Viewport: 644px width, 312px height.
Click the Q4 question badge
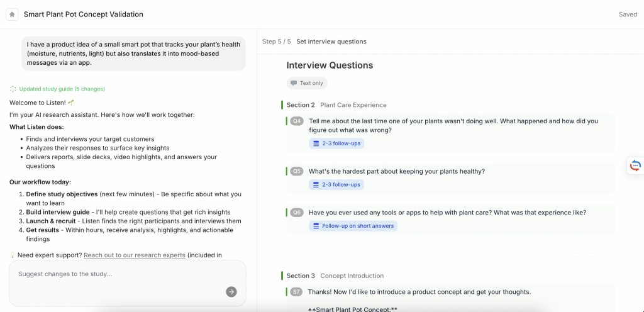point(297,121)
